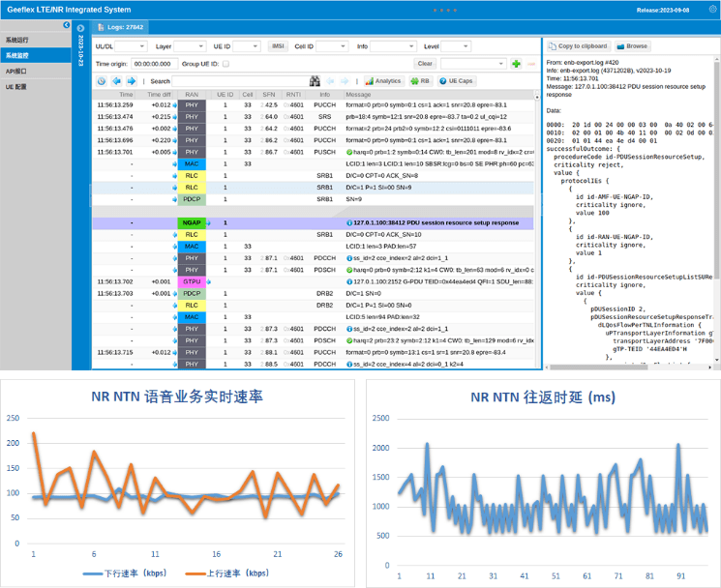The width and height of the screenshot is (721, 588).
Task: Open the settings gear in header
Action: [x=712, y=9]
